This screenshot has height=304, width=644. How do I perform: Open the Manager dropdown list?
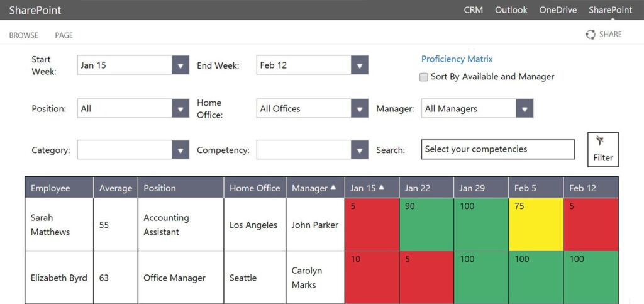(525, 108)
